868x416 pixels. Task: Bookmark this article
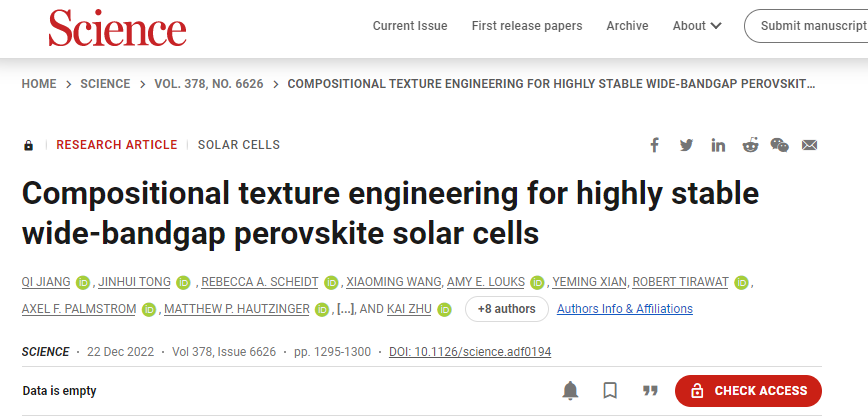(610, 391)
